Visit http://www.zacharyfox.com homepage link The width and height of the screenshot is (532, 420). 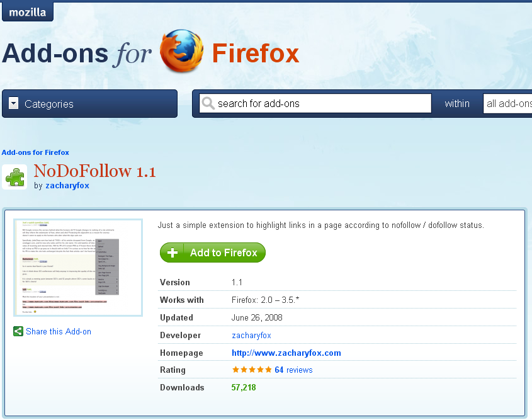pyautogui.click(x=286, y=353)
